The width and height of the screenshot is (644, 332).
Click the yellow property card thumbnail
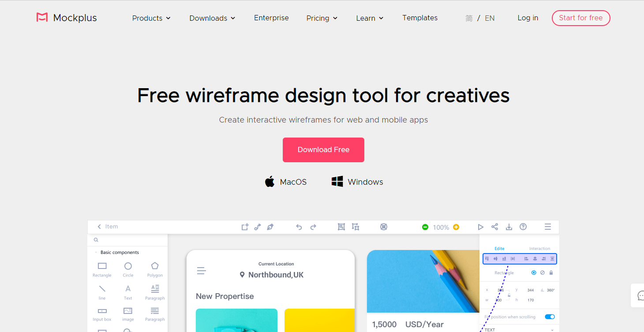point(319,320)
